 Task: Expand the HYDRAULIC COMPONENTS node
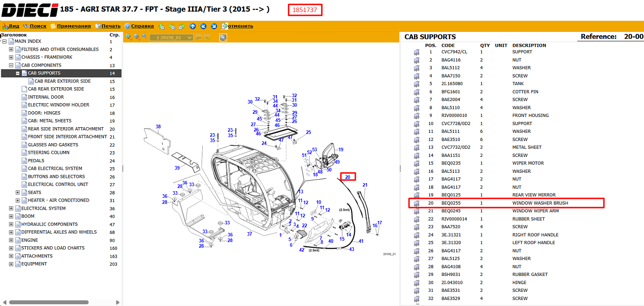pyautogui.click(x=11, y=224)
